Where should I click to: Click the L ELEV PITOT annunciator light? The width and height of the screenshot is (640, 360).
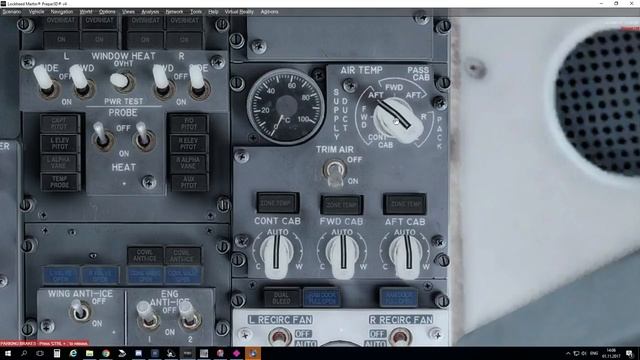tap(60, 143)
